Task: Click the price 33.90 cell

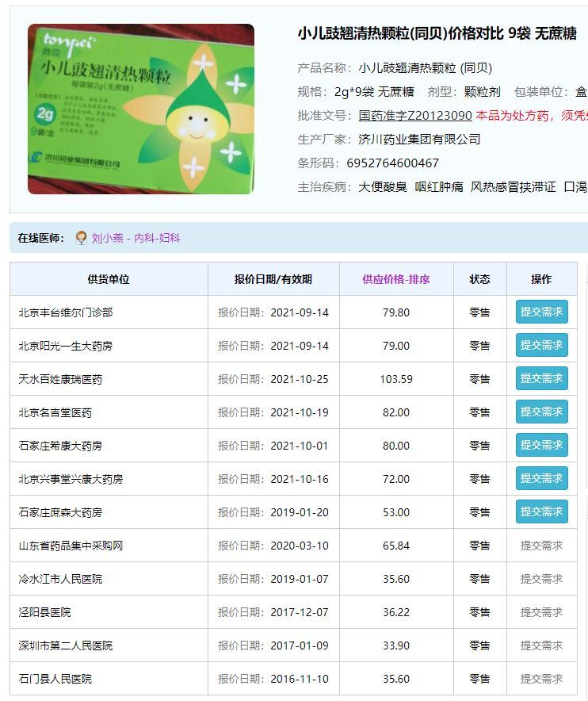Action: 396,645
